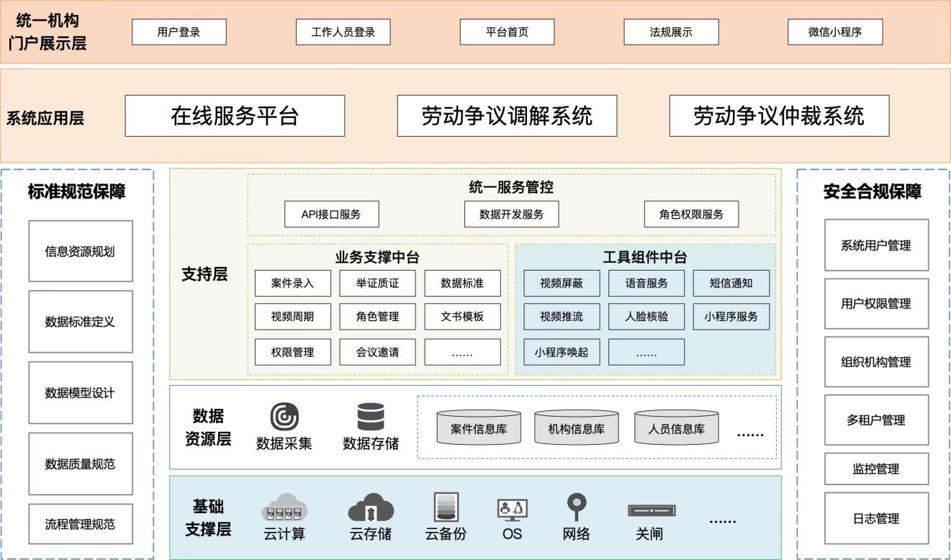Select the 数据存储 database icon
The width and height of the screenshot is (951, 560).
(371, 417)
